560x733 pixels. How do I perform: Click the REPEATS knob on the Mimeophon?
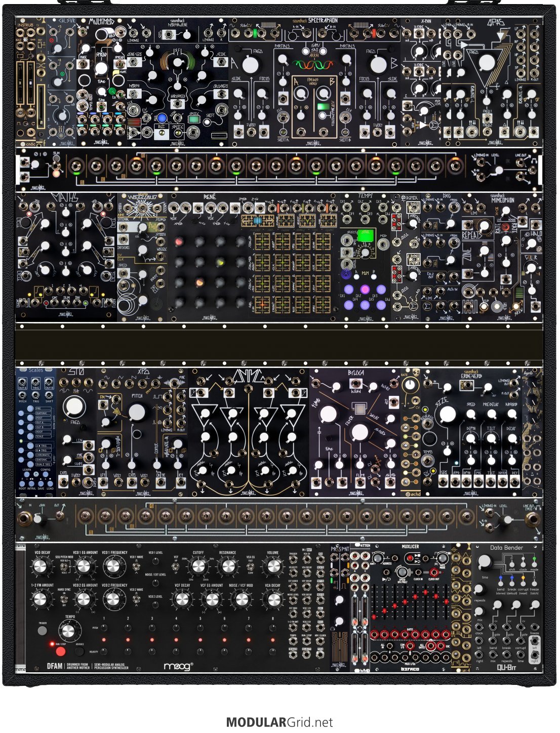(484, 226)
